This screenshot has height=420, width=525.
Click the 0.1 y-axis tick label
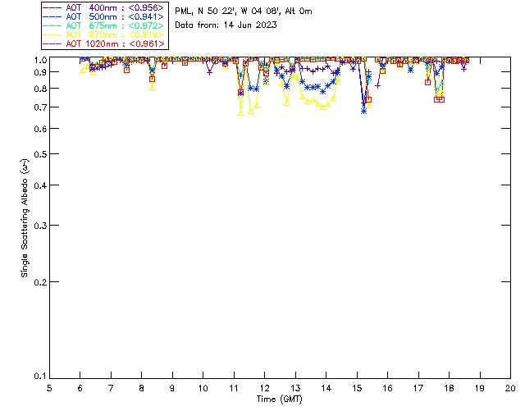[x=40, y=377]
